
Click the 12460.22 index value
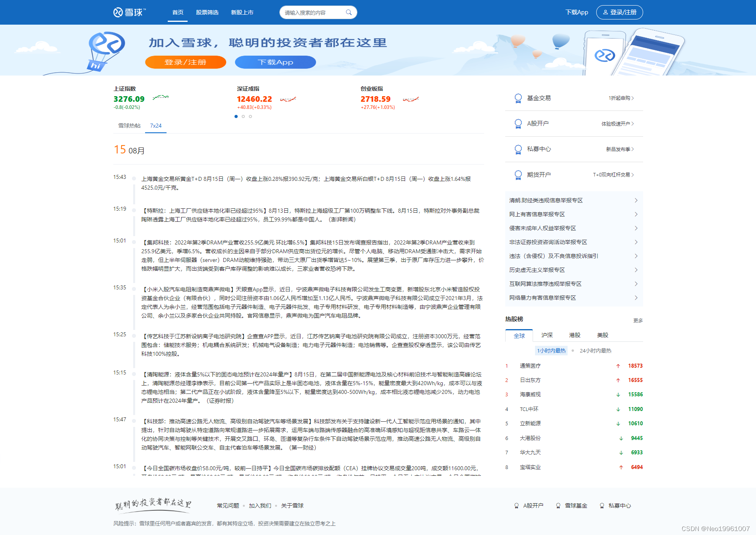(x=254, y=99)
